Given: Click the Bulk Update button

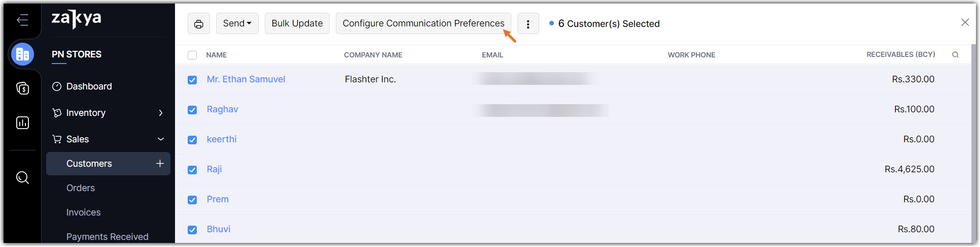Looking at the screenshot, I should coord(297,24).
